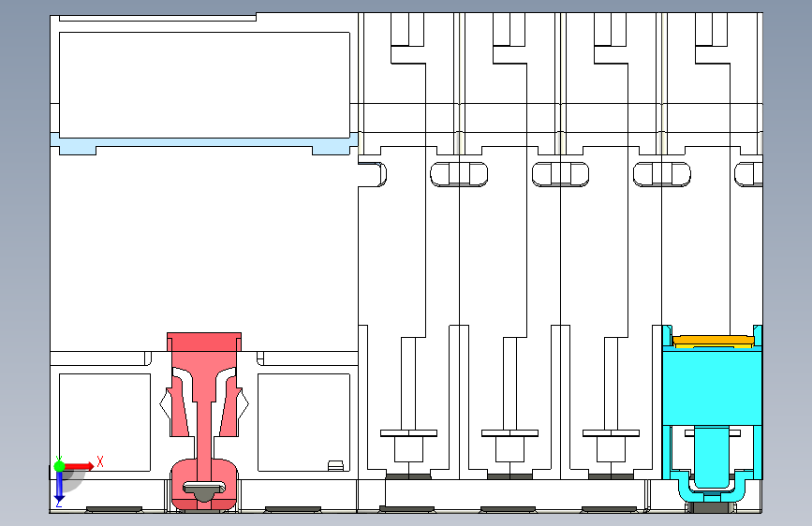
Task: Click the blue Z axis label
Action: click(59, 503)
